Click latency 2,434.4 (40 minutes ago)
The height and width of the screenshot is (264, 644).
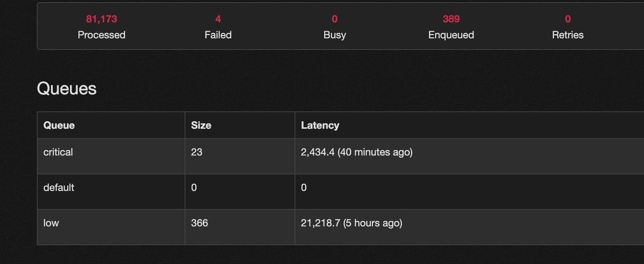tap(357, 152)
